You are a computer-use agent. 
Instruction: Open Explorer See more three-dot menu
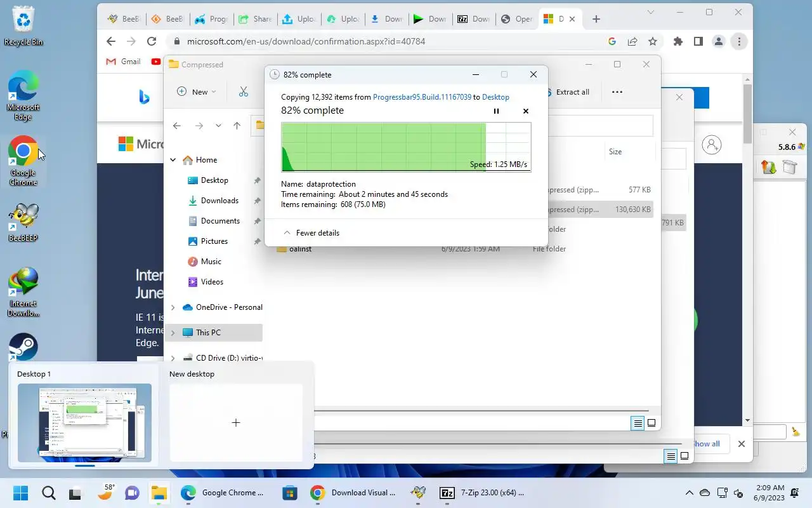617,92
